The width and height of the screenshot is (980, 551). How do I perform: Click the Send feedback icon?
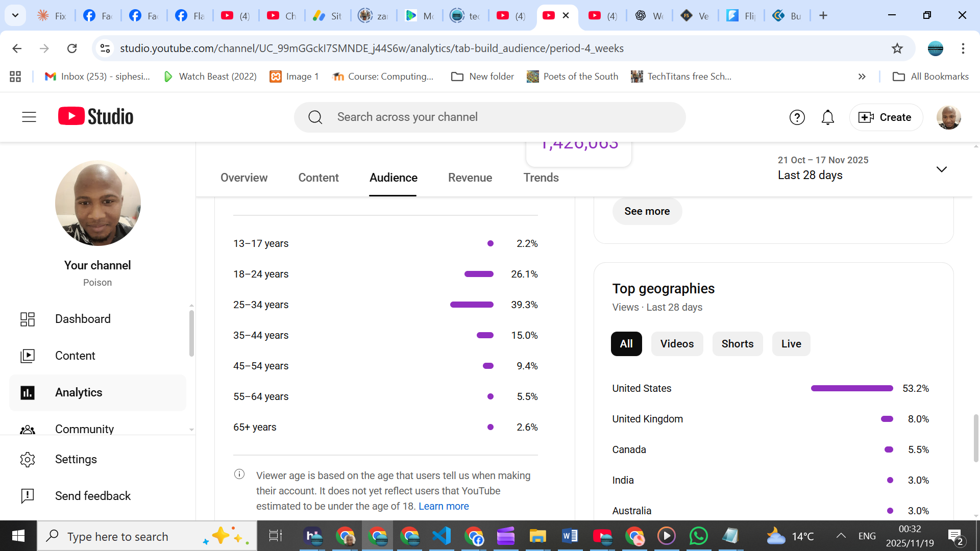point(28,496)
